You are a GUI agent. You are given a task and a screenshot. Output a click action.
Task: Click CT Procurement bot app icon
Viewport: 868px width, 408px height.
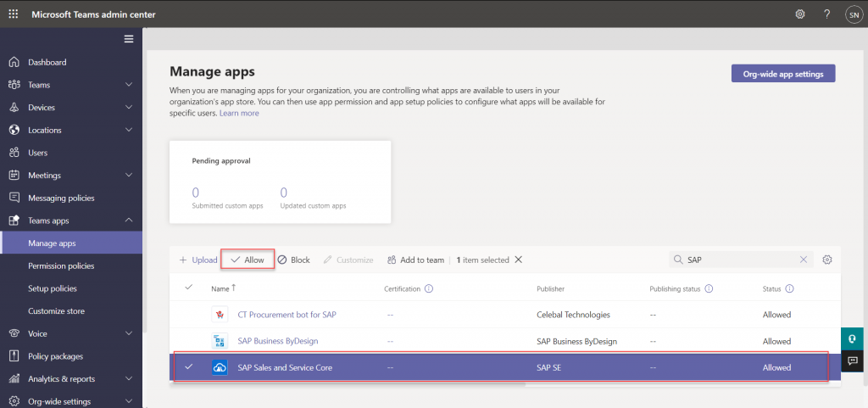220,315
